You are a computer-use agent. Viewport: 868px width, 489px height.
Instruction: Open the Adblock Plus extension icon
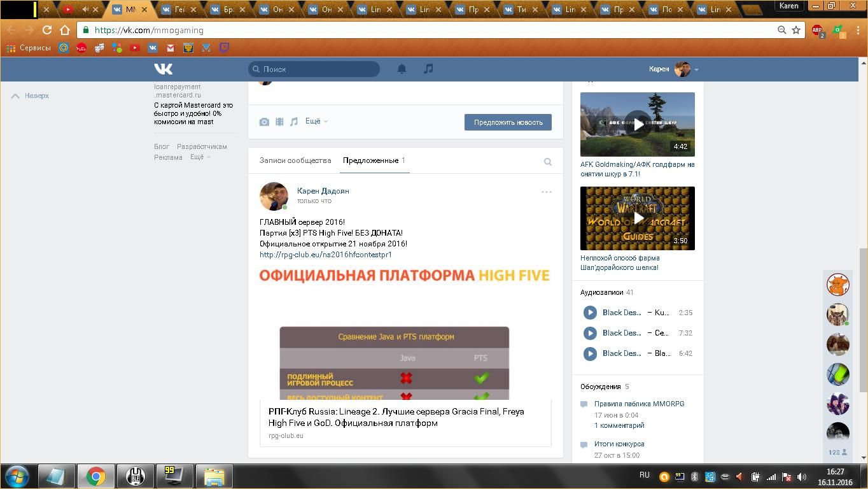click(818, 31)
